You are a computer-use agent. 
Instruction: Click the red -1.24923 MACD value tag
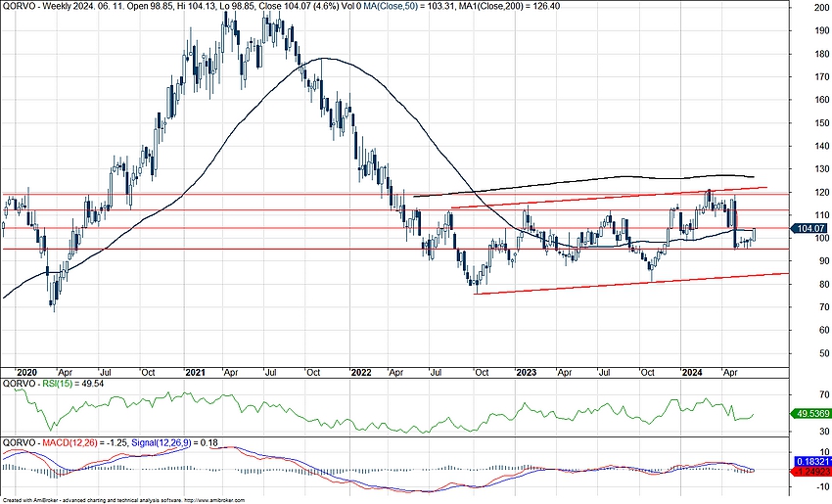pyautogui.click(x=811, y=471)
